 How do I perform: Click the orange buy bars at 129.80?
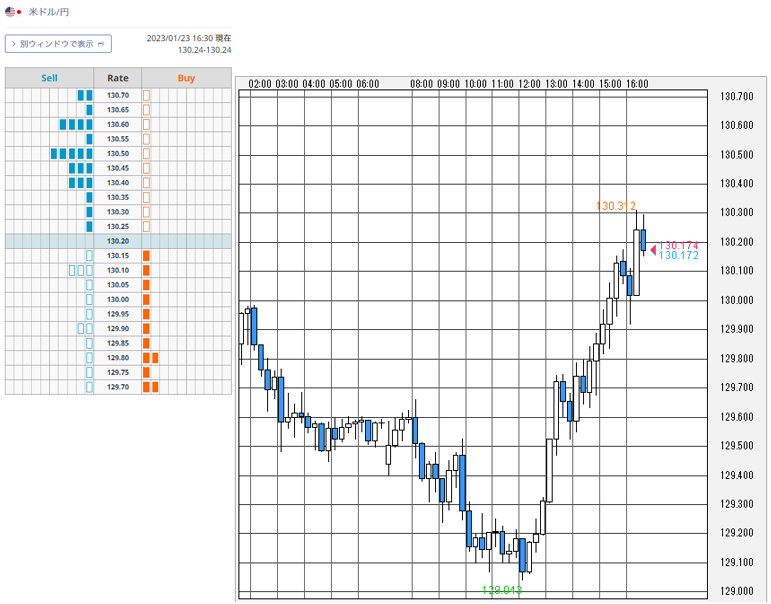(150, 358)
